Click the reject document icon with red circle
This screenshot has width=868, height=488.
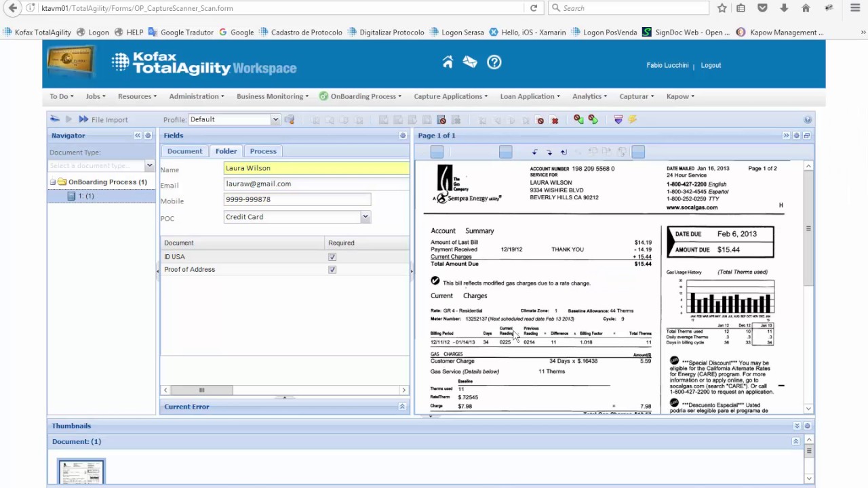(x=441, y=120)
